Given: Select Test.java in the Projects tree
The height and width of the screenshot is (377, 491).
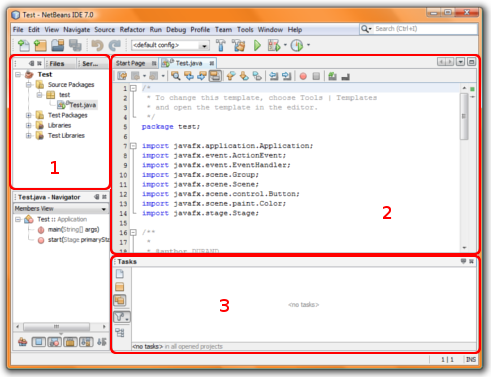Looking at the screenshot, I should click(x=82, y=105).
